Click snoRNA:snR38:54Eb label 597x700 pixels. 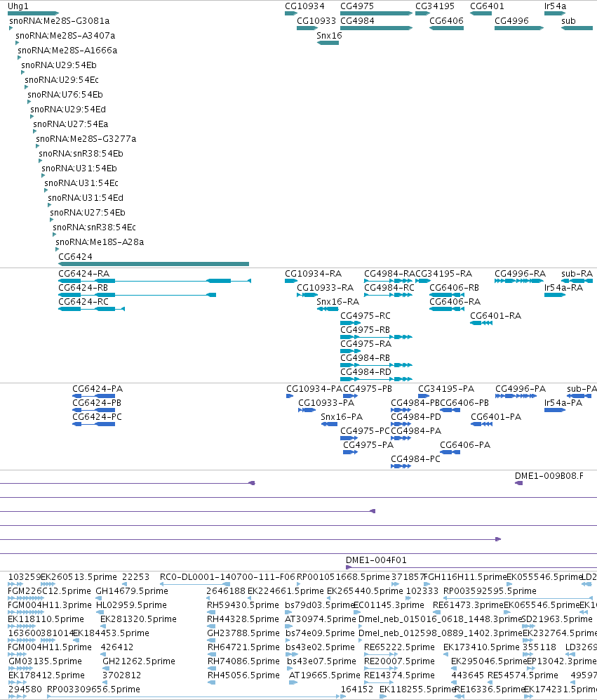point(81,154)
